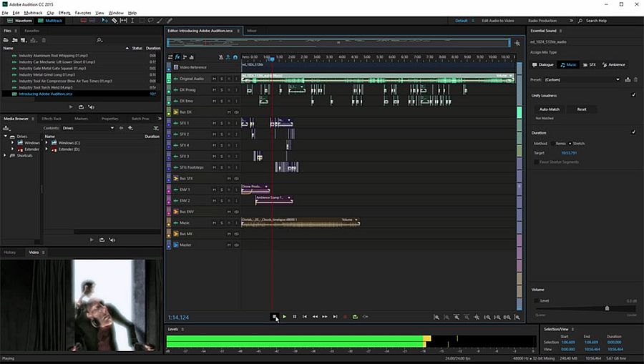
Task: Expand the Windows (C:) drive tree item
Action: coord(47,143)
